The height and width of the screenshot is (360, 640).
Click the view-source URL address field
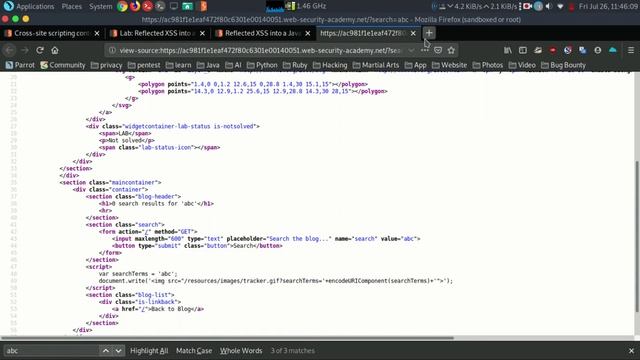[260, 50]
